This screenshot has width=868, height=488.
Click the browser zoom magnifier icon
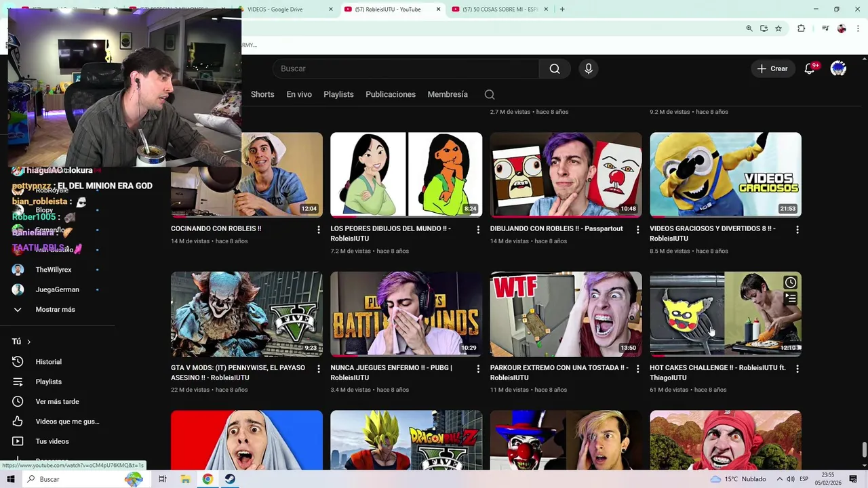(749, 28)
